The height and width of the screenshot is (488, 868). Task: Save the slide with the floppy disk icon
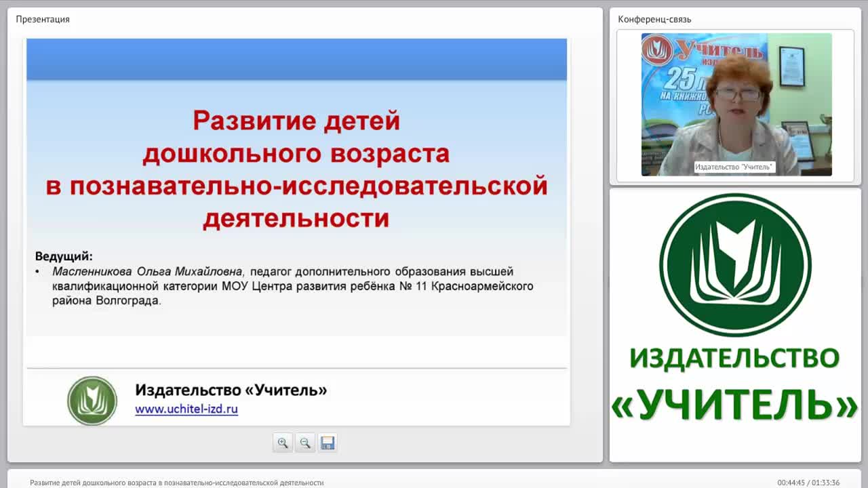coord(328,443)
